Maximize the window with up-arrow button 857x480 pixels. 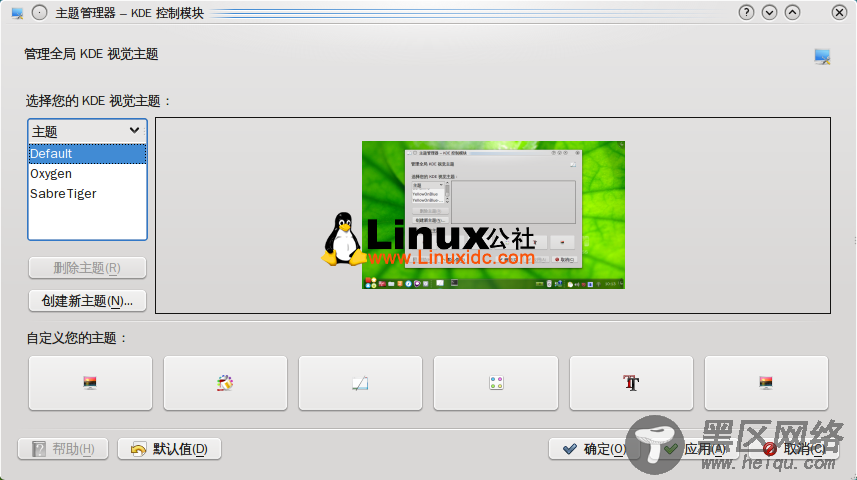793,12
